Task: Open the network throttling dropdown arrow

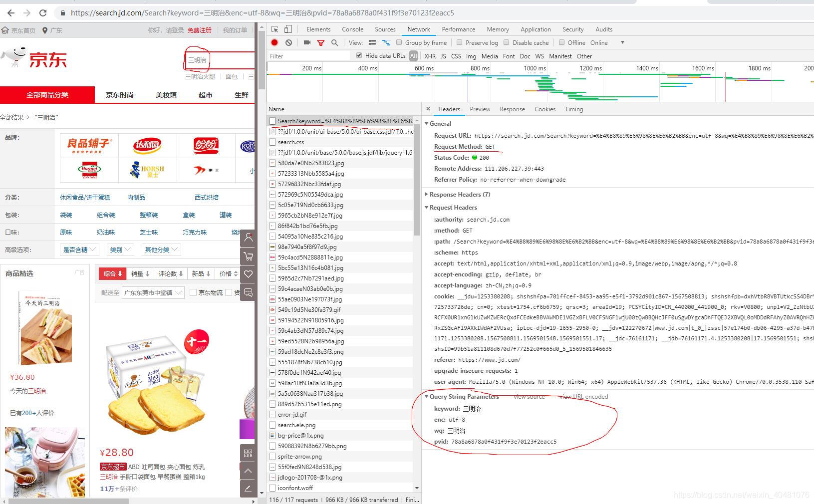Action: pyautogui.click(x=622, y=42)
